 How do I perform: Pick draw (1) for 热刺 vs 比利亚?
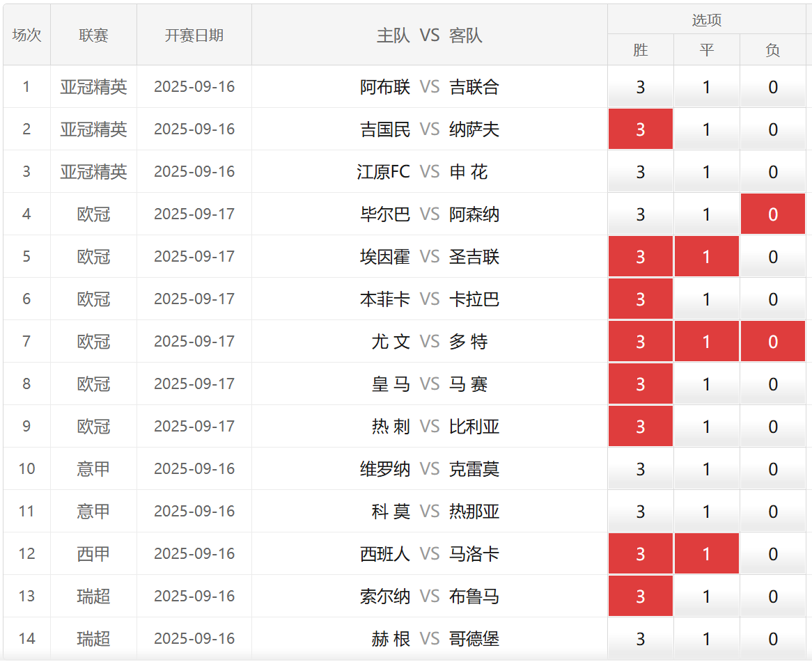pos(707,427)
